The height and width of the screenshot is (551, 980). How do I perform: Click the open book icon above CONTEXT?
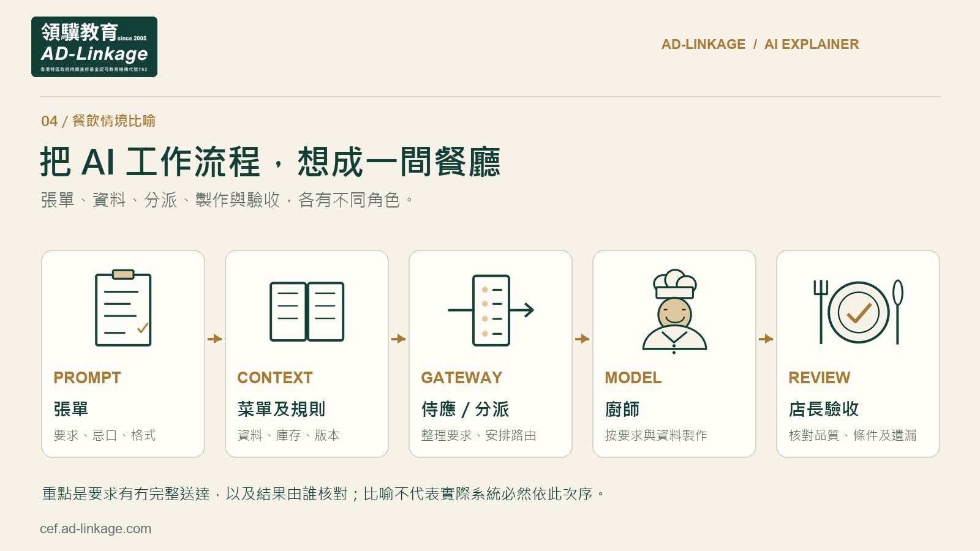tap(307, 312)
